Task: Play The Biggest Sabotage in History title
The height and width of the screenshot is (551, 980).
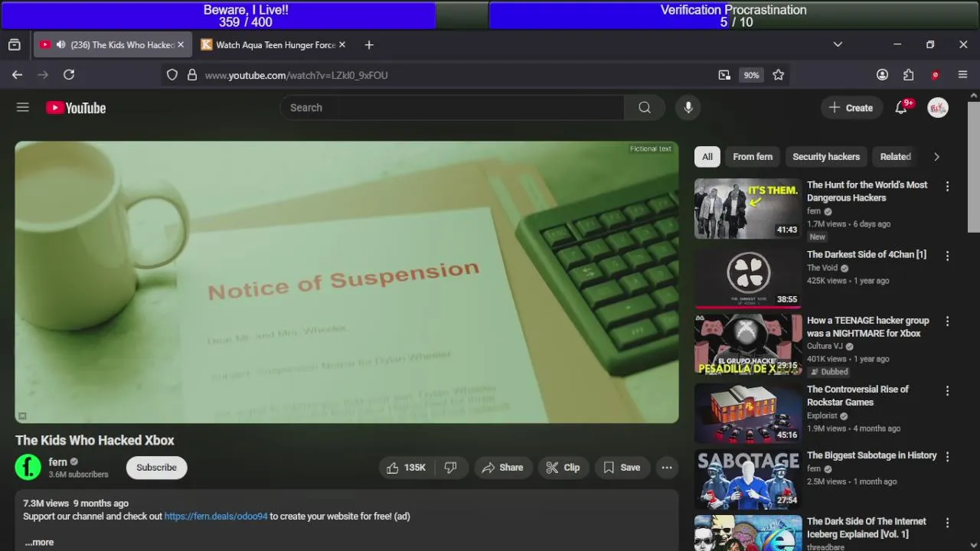Action: click(871, 455)
